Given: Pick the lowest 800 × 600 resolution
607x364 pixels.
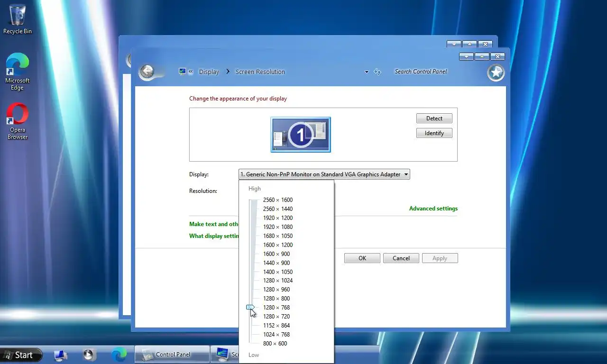Looking at the screenshot, I should [275, 344].
